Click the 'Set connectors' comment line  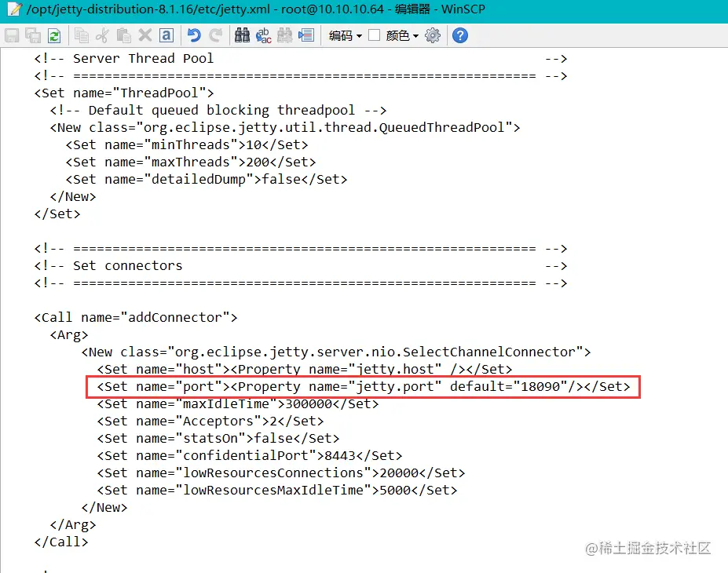pos(301,266)
